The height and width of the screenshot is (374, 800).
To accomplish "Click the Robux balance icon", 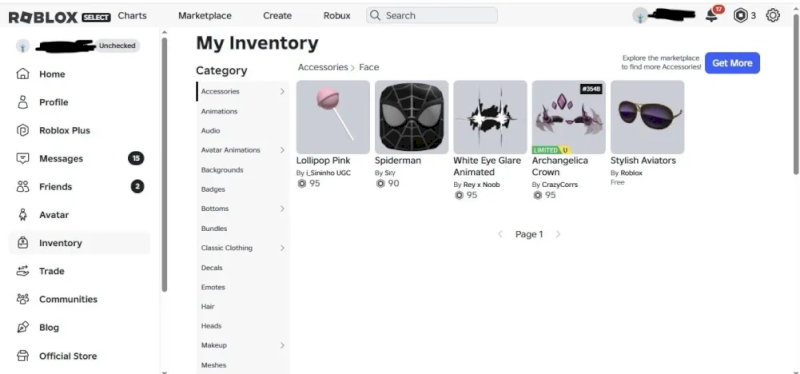I will point(740,16).
